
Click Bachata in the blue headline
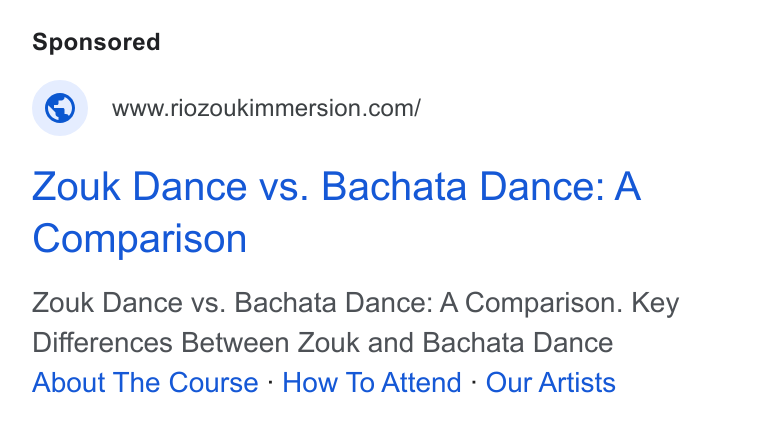click(394, 187)
